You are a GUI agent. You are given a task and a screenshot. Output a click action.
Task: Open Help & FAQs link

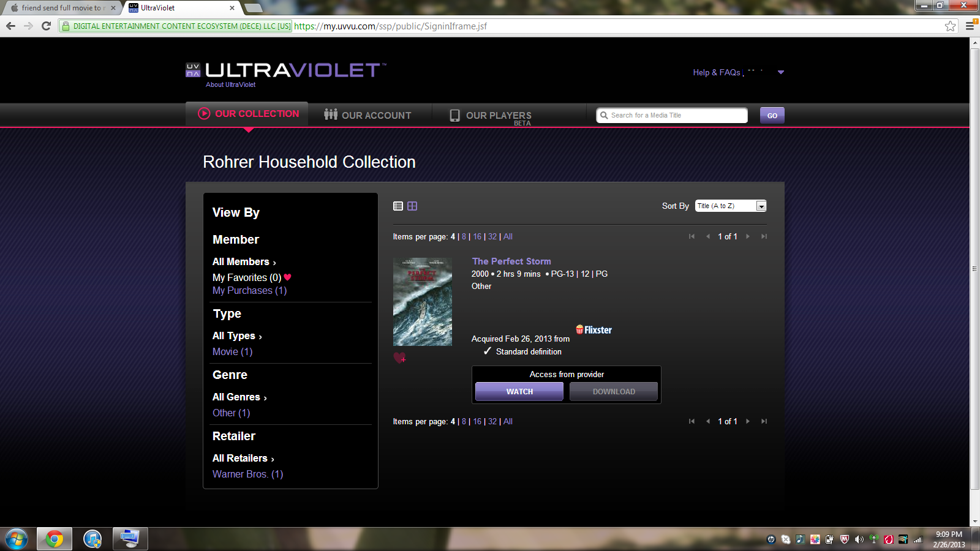tap(717, 72)
